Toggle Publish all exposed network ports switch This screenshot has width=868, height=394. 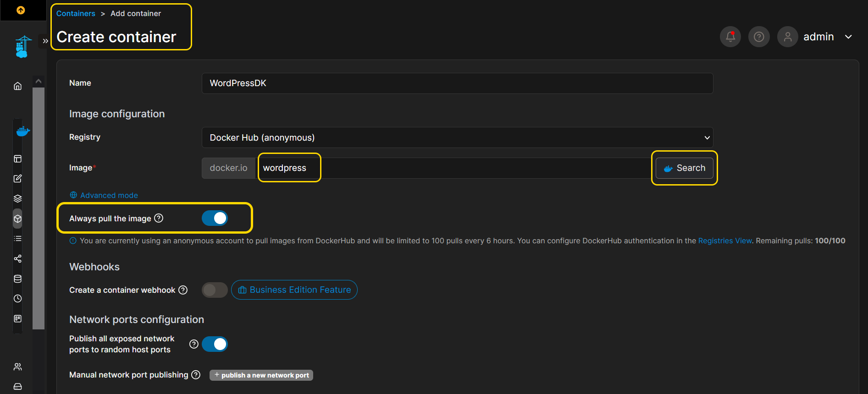tap(215, 344)
